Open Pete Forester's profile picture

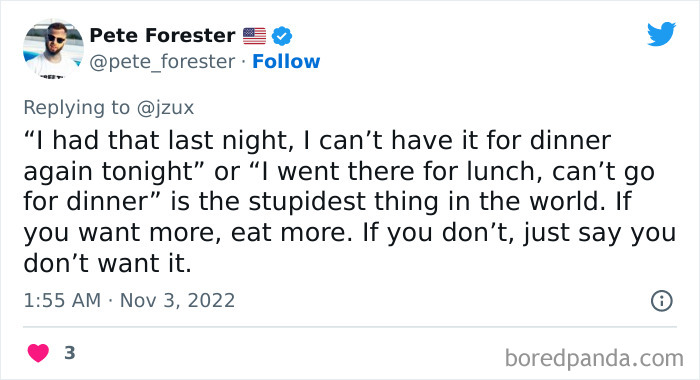(x=53, y=49)
